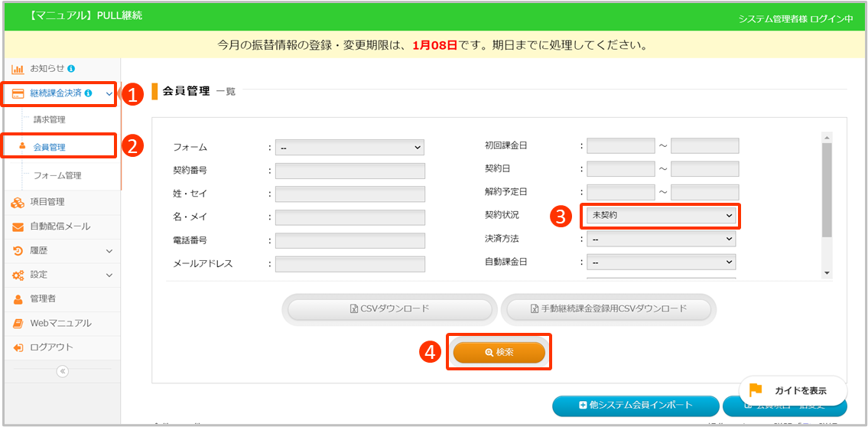Click the Webマニュアル book icon
The image size is (868, 427).
click(x=17, y=323)
